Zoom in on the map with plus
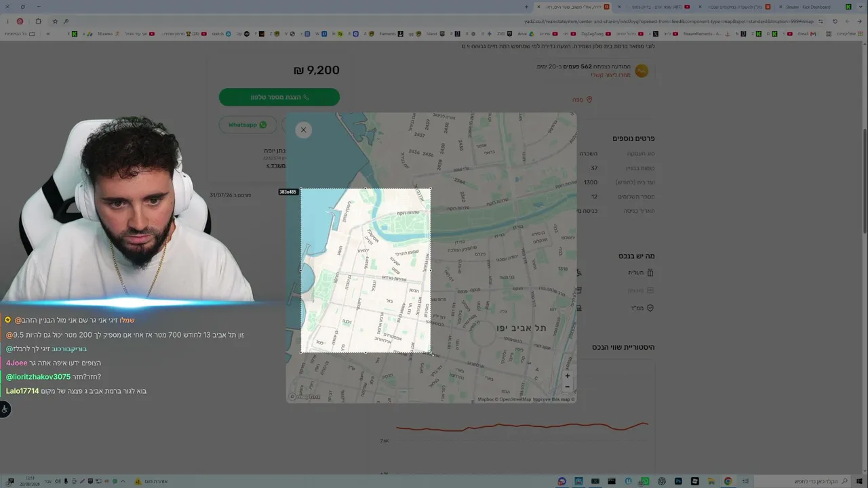This screenshot has height=488, width=868. 568,376
